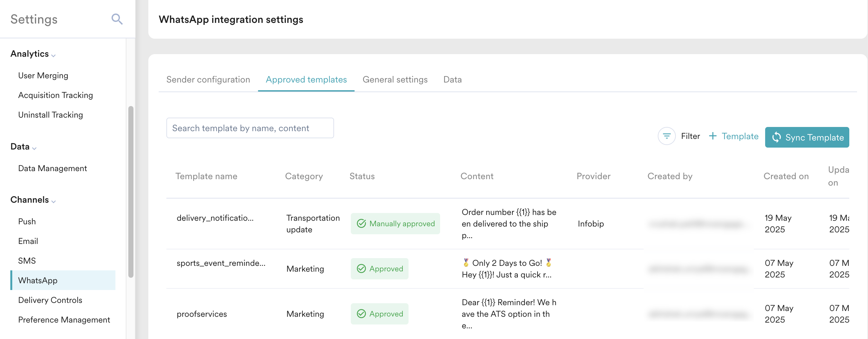Click the Manually approved checkmark icon
The image size is (868, 339).
361,224
